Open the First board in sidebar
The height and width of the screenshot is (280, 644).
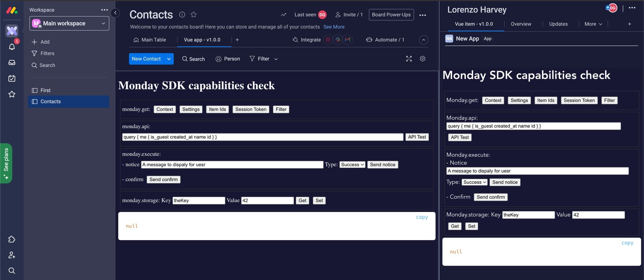[x=69, y=90]
